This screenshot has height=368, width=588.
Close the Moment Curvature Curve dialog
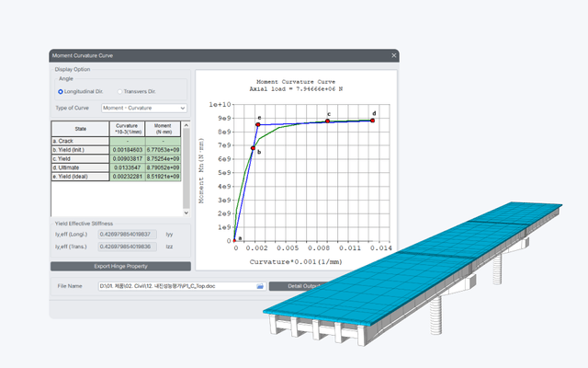click(394, 55)
